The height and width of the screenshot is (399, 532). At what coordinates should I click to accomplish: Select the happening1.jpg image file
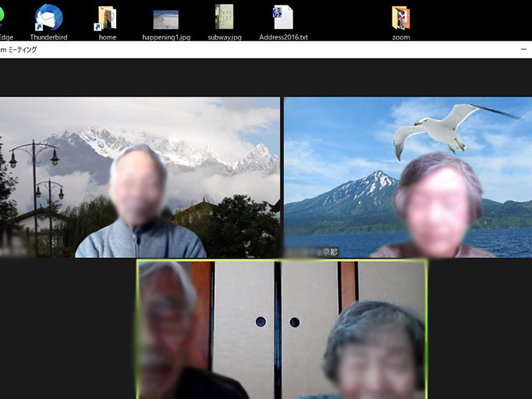click(x=165, y=18)
